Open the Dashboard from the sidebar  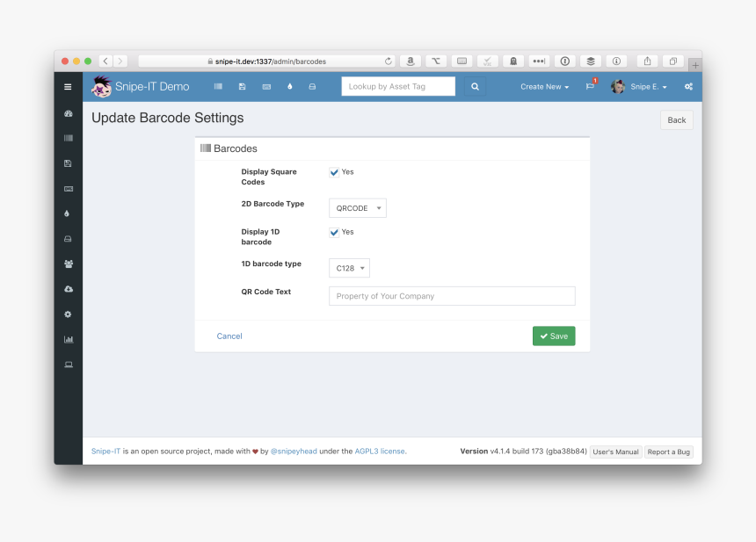(x=69, y=113)
